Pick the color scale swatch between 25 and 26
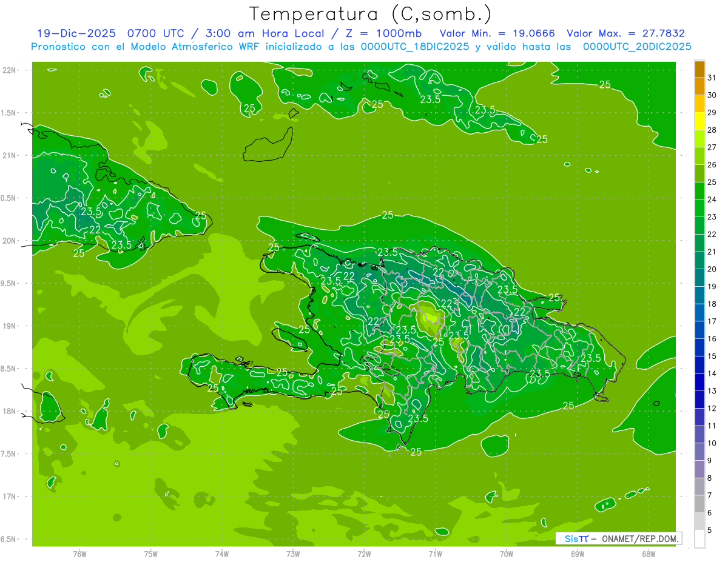Image resolution: width=728 pixels, height=562 pixels. point(699,173)
